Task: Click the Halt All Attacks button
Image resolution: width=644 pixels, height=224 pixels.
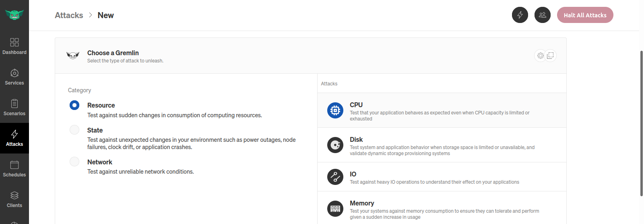Action: (585, 15)
